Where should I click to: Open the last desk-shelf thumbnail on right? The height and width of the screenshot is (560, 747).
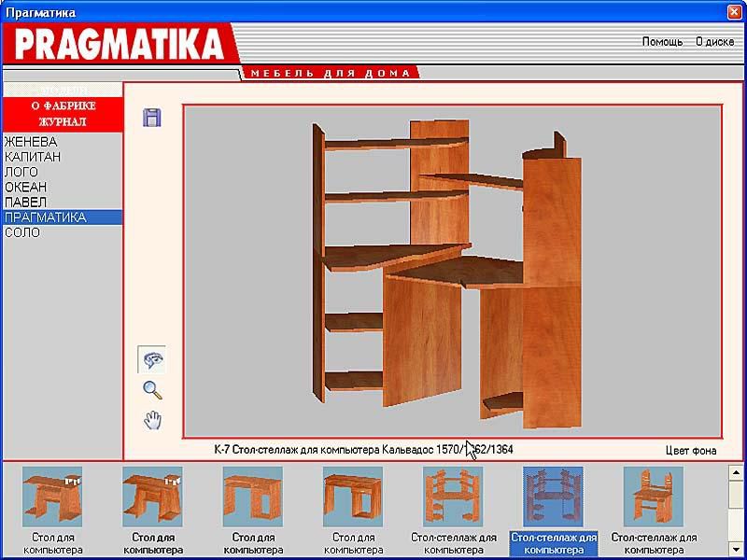pyautogui.click(x=653, y=497)
